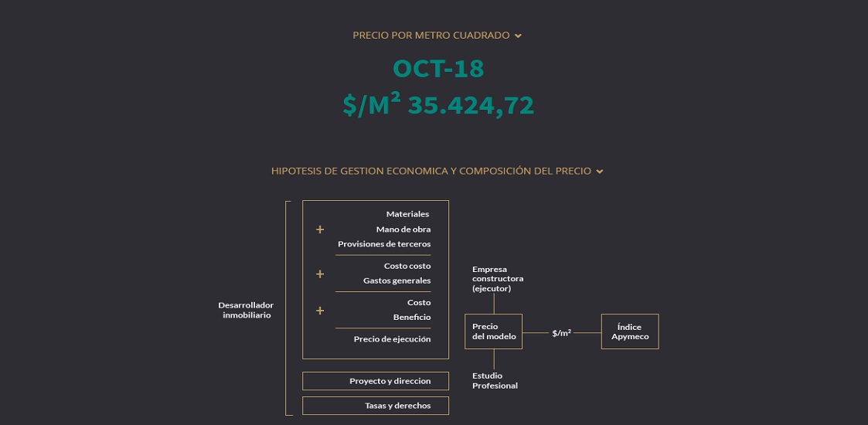Click the OCT-18 date title
Image resolution: width=868 pixels, height=425 pixels.
438,69
